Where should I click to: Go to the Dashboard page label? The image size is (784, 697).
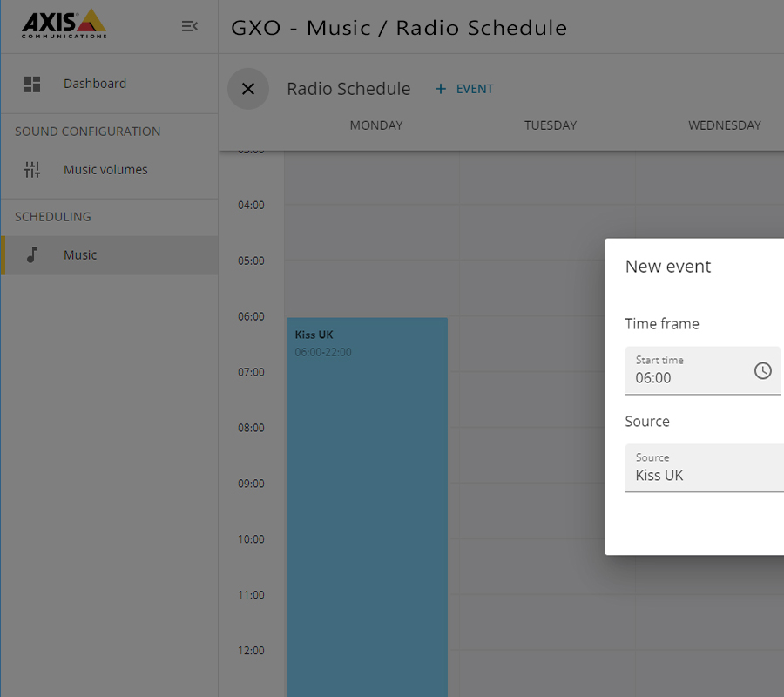coord(95,84)
